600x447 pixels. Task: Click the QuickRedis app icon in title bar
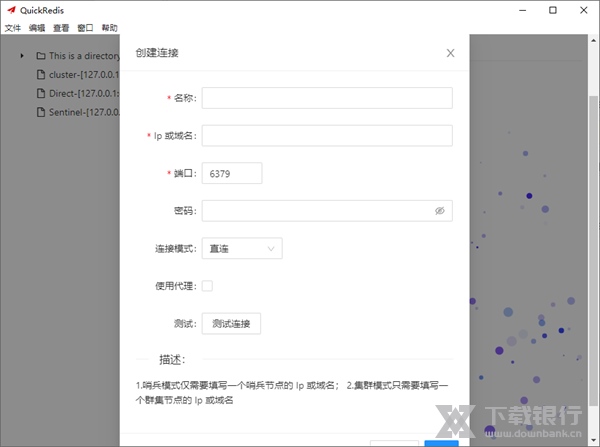[x=11, y=10]
